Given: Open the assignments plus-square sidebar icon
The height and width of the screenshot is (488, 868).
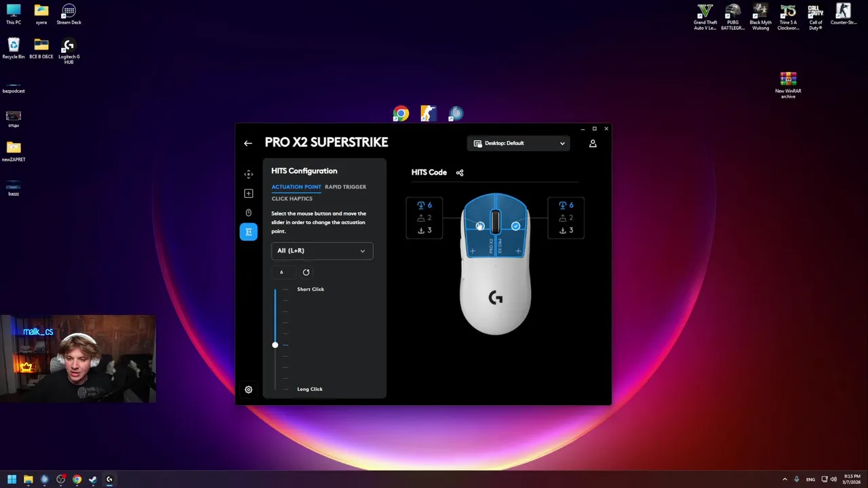Looking at the screenshot, I should (x=248, y=193).
